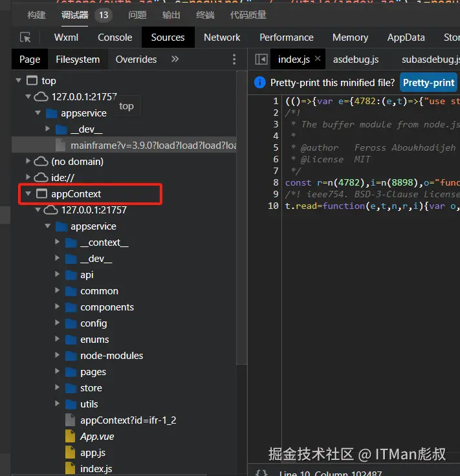
Task: Click the cloud icon beside (no domain)
Action: [41, 161]
